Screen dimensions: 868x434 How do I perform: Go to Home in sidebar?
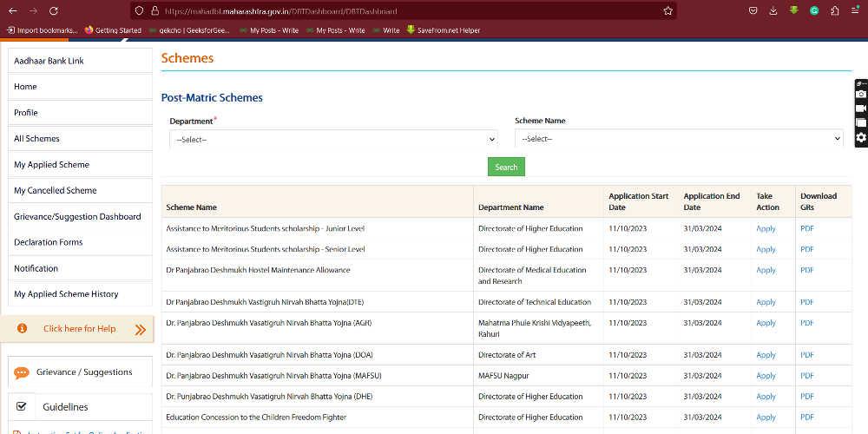(x=80, y=86)
